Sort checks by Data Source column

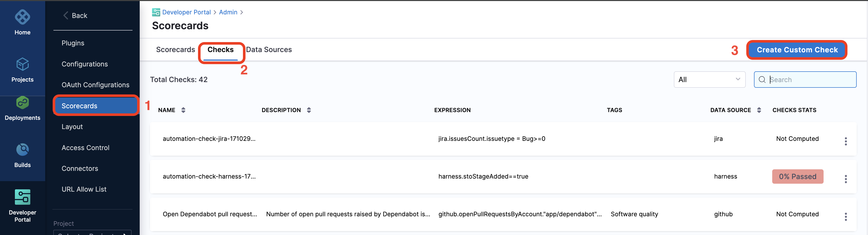click(759, 110)
